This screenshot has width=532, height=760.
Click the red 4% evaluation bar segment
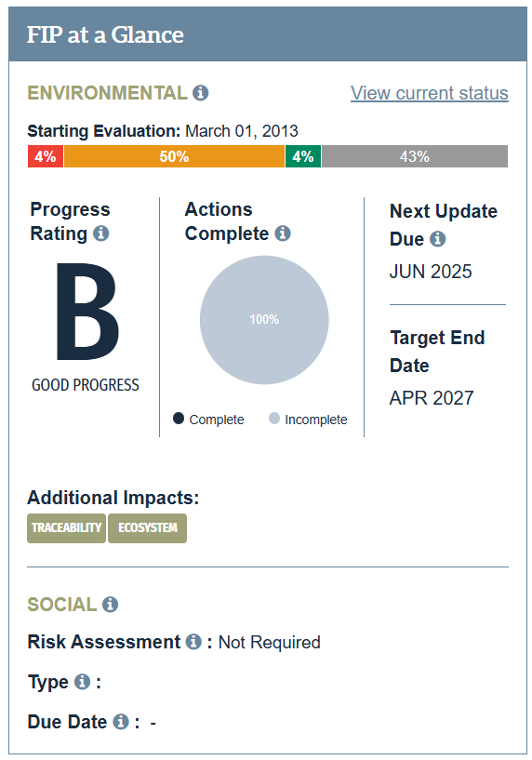pyautogui.click(x=45, y=156)
